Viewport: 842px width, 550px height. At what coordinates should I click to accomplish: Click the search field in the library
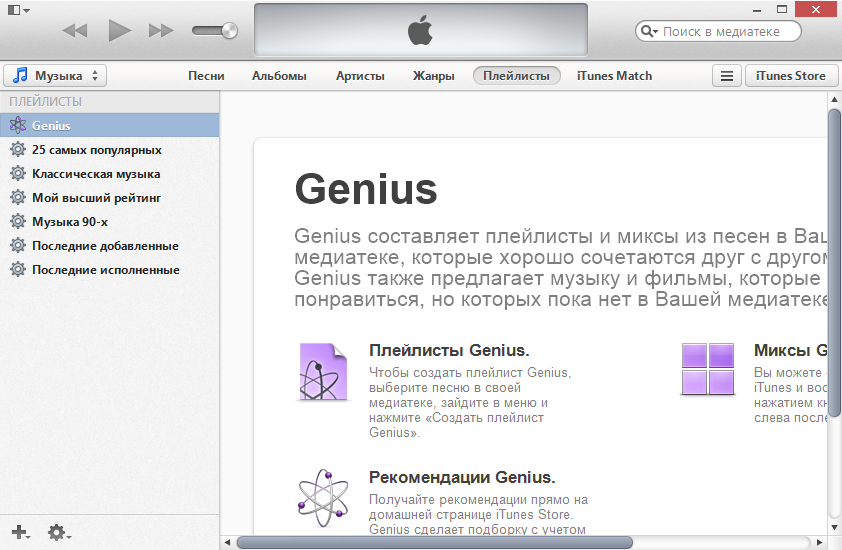click(x=718, y=31)
